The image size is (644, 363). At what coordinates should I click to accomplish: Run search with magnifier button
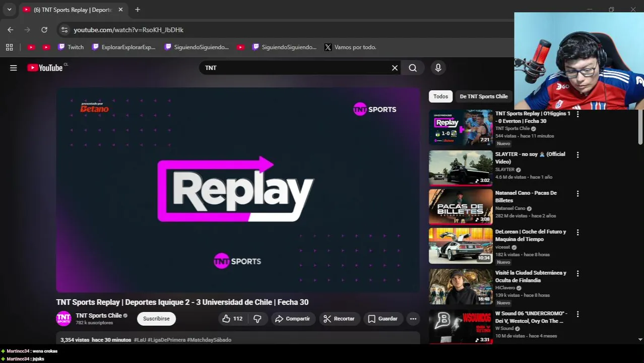click(413, 68)
